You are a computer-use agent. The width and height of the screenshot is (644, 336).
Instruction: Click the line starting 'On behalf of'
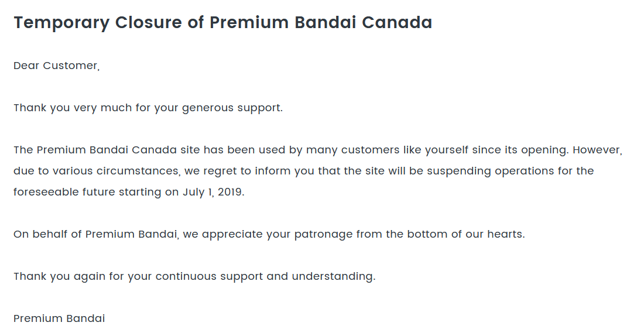pos(269,235)
